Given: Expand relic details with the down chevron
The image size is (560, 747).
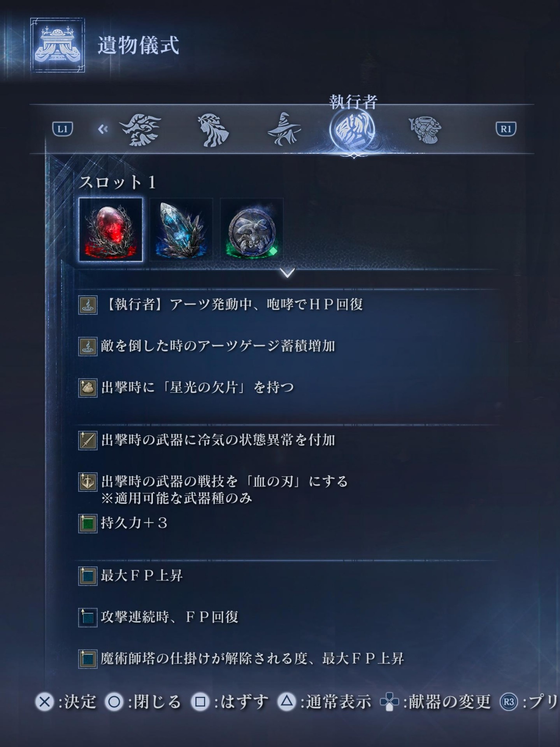Looking at the screenshot, I should [x=287, y=273].
